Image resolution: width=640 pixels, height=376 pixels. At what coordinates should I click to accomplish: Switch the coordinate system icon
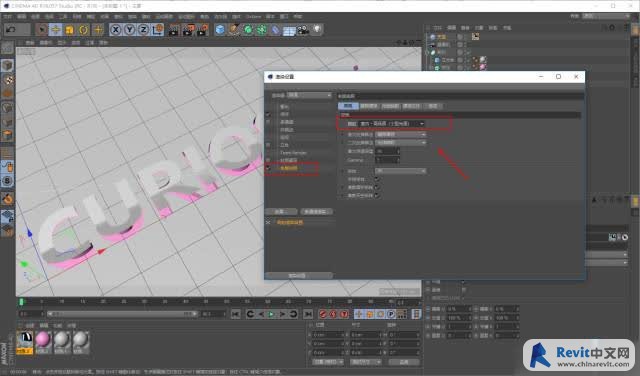tap(158, 29)
